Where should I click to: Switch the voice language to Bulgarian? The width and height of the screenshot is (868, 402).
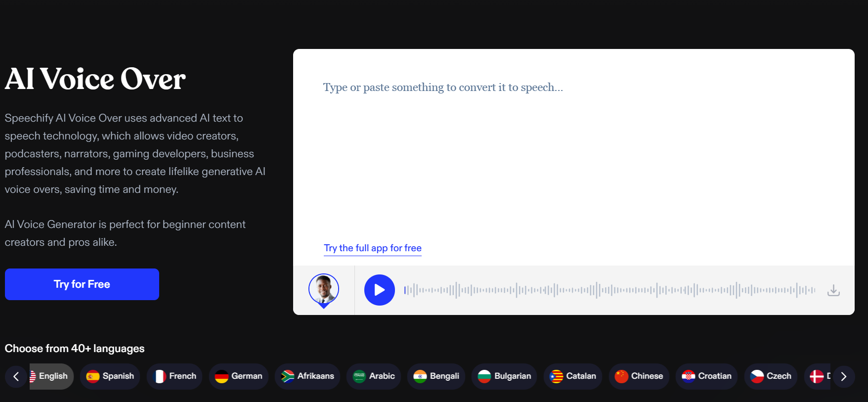pos(504,376)
